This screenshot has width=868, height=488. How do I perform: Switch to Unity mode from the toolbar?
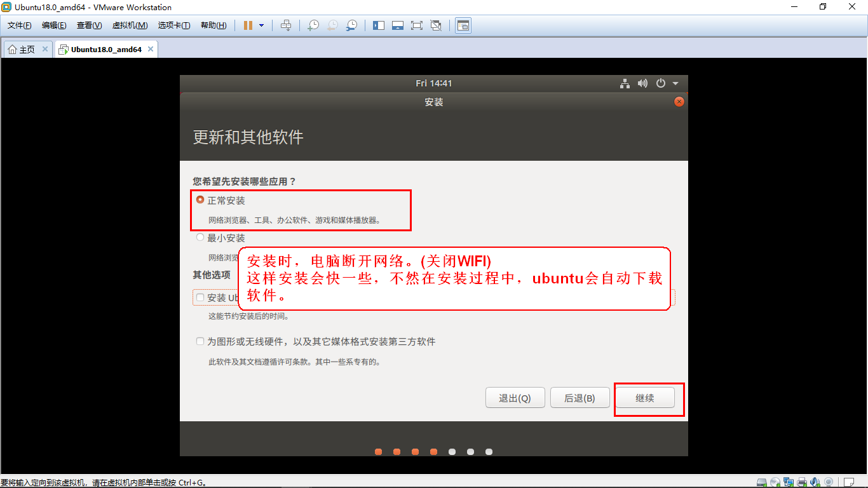[x=436, y=25]
